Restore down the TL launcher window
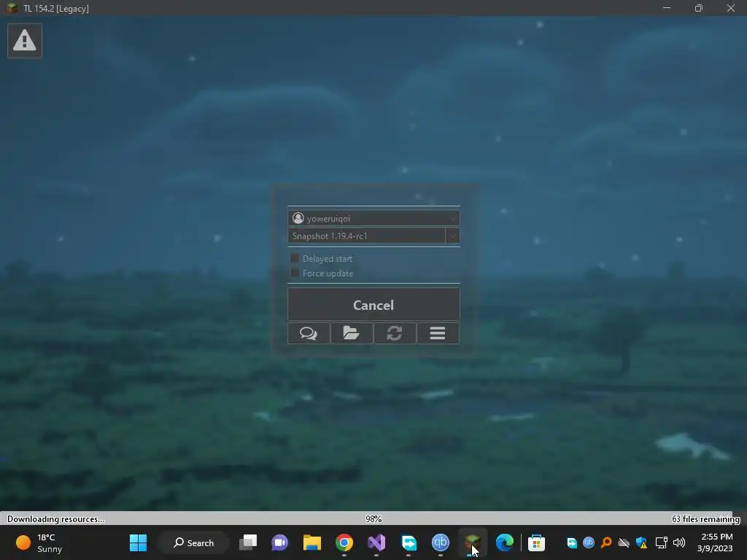Viewport: 747px width, 560px height. [699, 8]
